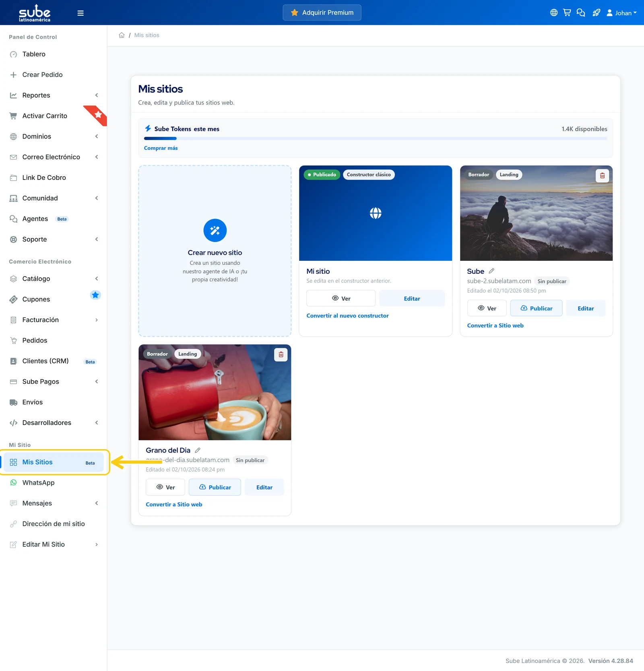Publish the Sube landing site
Viewport: 644px width, 671px height.
coord(536,308)
